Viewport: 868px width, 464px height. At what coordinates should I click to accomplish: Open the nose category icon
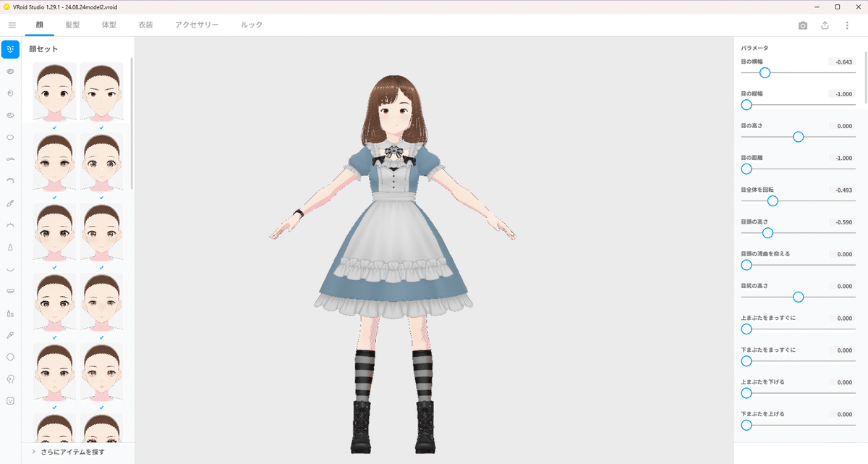[10, 247]
